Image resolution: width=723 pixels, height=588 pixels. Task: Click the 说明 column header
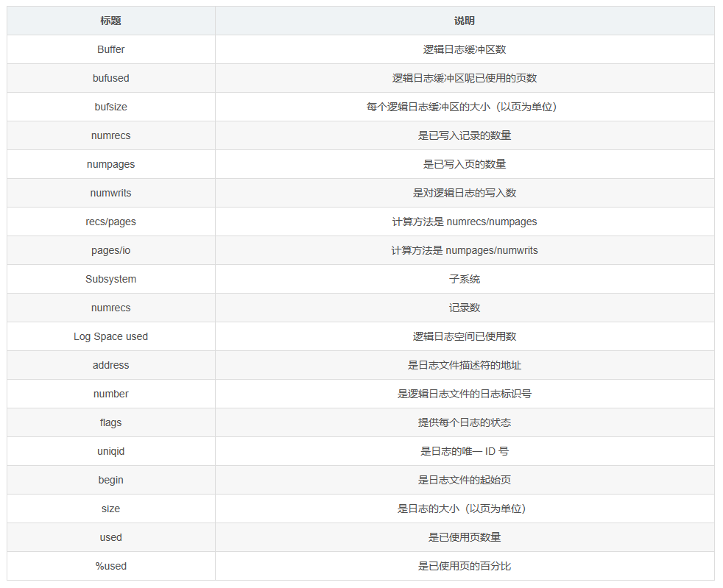[465, 21]
